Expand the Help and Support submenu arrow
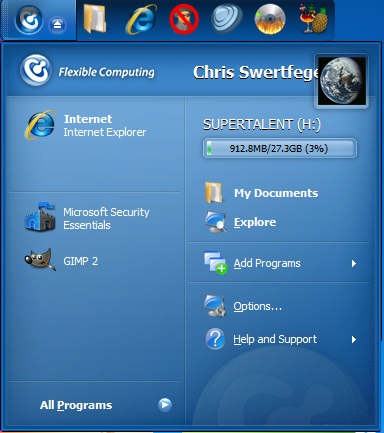Viewport: 384px width, 433px height. point(354,339)
